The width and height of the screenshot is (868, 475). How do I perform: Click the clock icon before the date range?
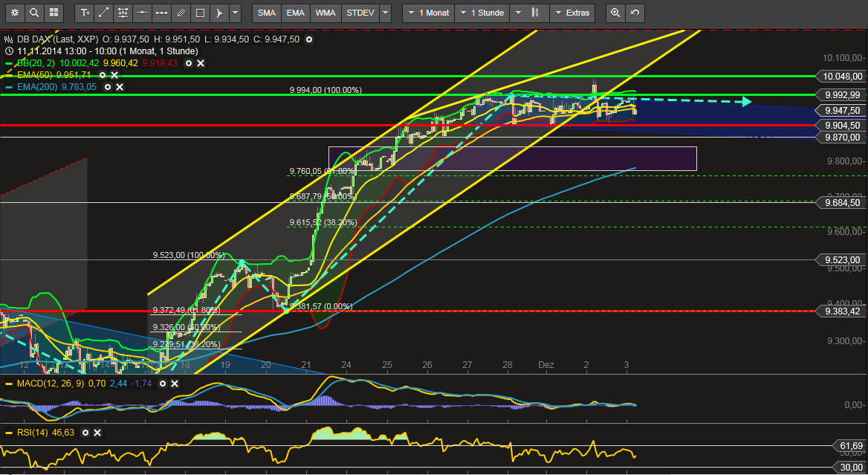[8, 51]
